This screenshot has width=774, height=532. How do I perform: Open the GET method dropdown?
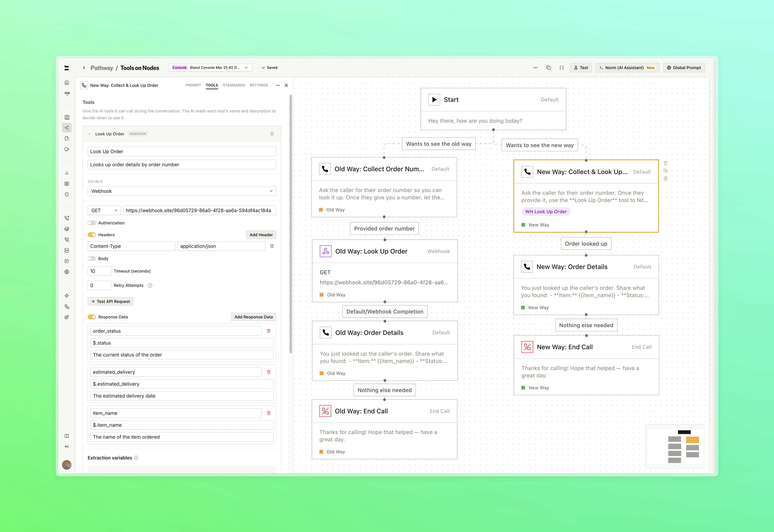(x=104, y=210)
